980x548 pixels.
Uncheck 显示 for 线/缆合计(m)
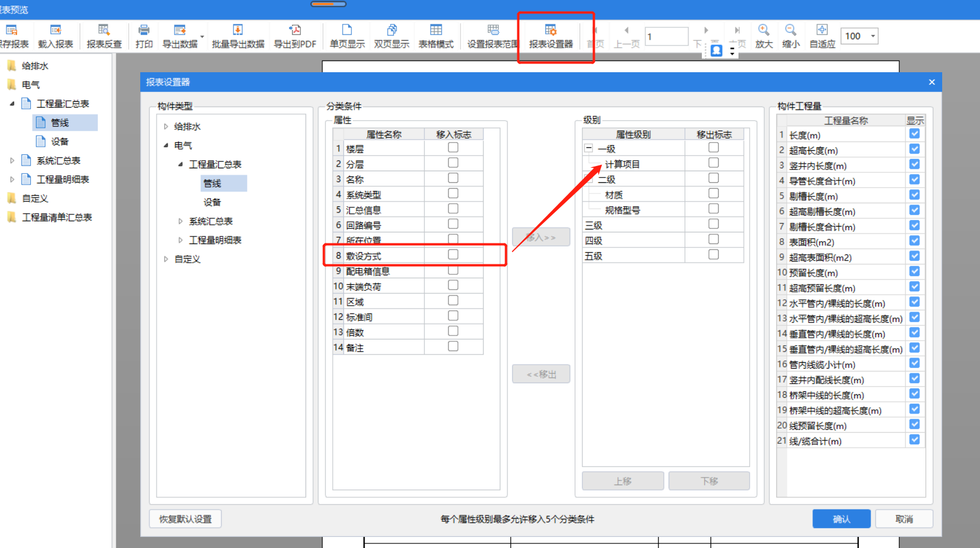pyautogui.click(x=915, y=440)
